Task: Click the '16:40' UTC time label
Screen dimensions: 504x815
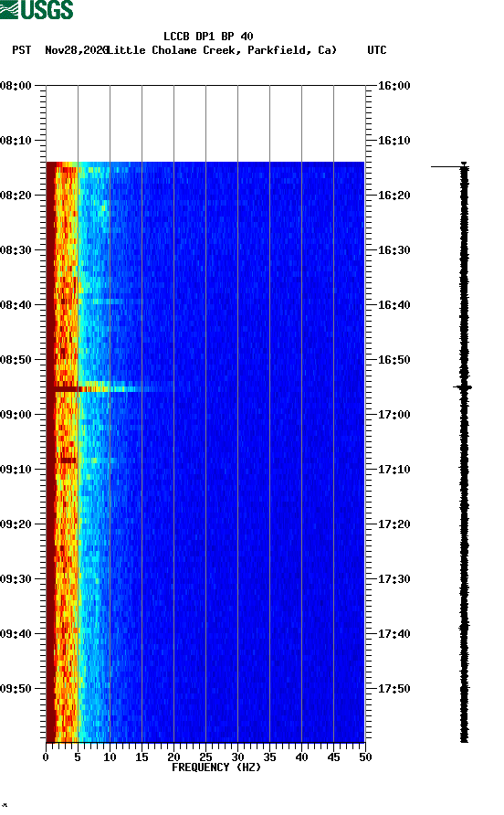Action: [x=394, y=304]
